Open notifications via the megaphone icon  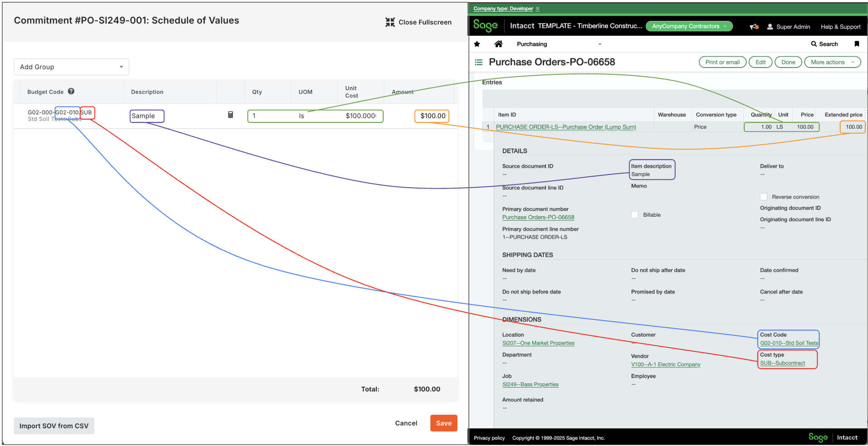click(753, 26)
